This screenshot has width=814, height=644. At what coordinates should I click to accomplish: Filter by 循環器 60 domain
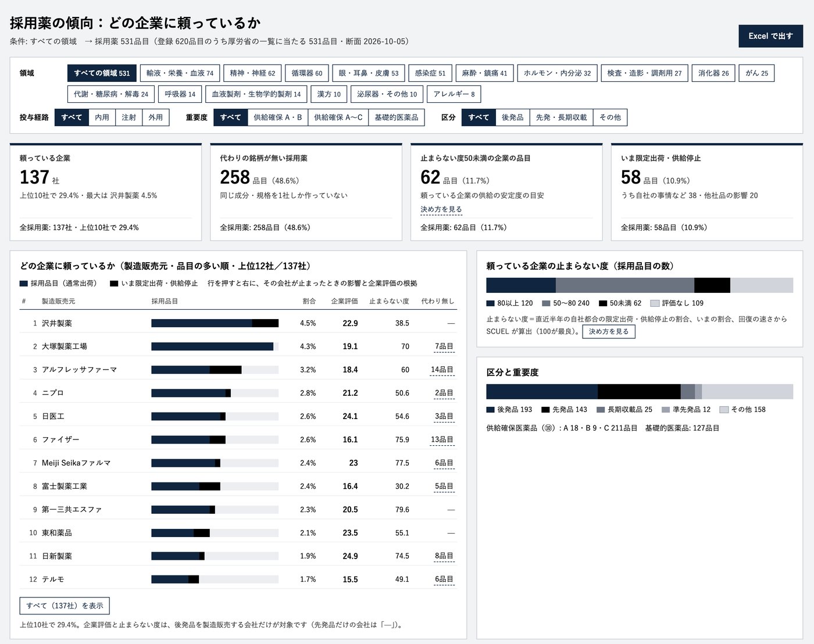pyautogui.click(x=307, y=73)
